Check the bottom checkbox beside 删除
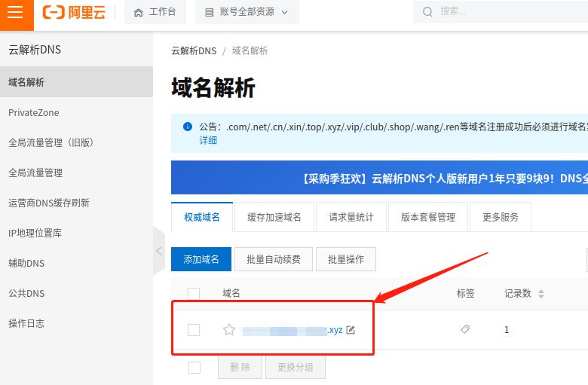This screenshot has height=385, width=588. coord(194,368)
